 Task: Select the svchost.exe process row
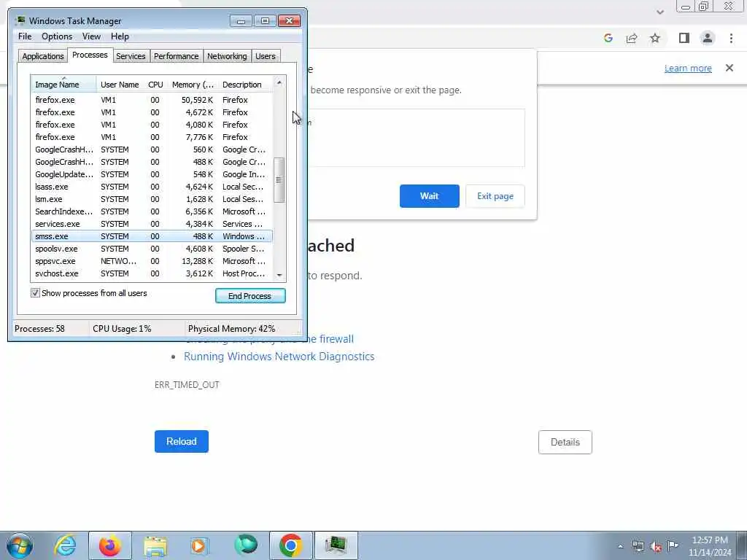(152, 273)
